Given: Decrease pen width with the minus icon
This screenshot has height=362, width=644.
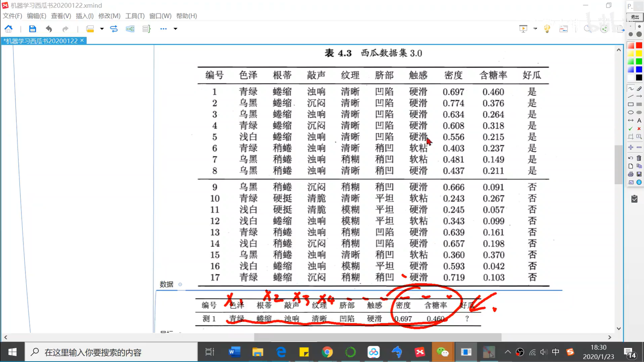Looking at the screenshot, I should pos(639,147).
